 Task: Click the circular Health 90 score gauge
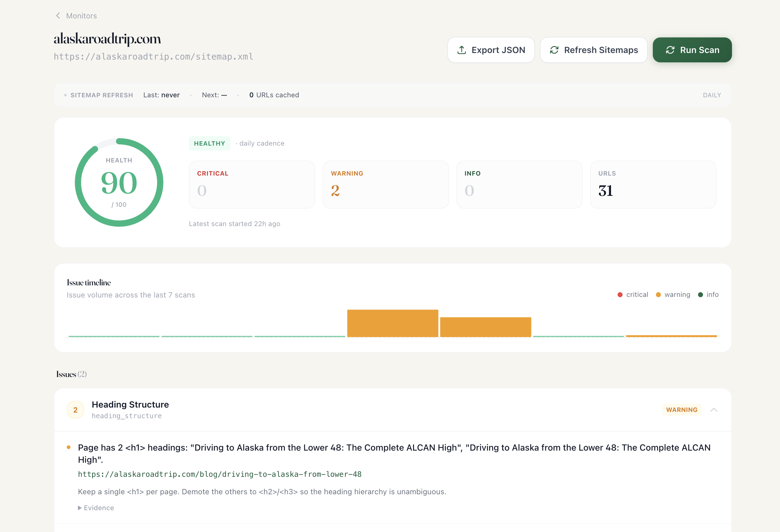[119, 183]
